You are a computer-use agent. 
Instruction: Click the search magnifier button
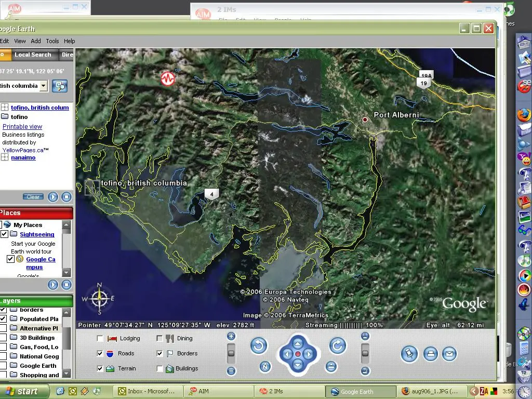click(60, 86)
